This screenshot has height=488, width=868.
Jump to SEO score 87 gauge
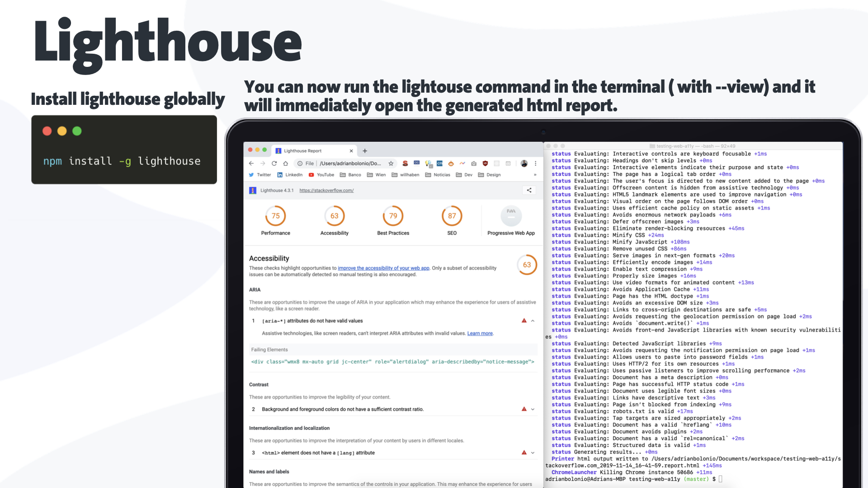pos(452,216)
